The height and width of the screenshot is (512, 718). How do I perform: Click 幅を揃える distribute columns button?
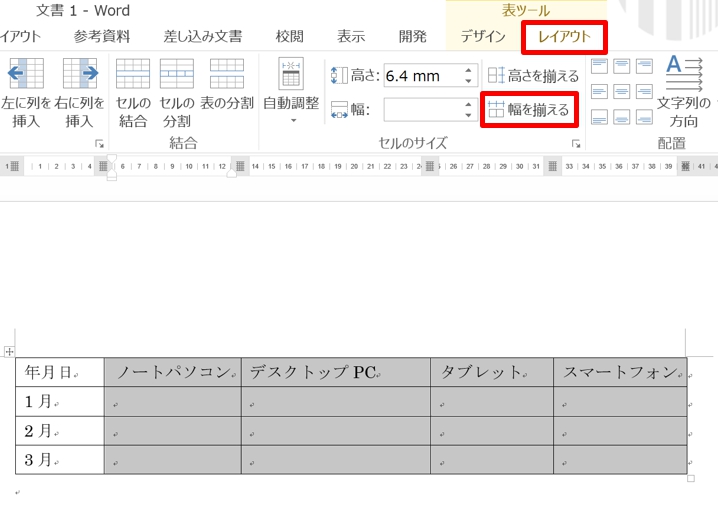(x=529, y=110)
